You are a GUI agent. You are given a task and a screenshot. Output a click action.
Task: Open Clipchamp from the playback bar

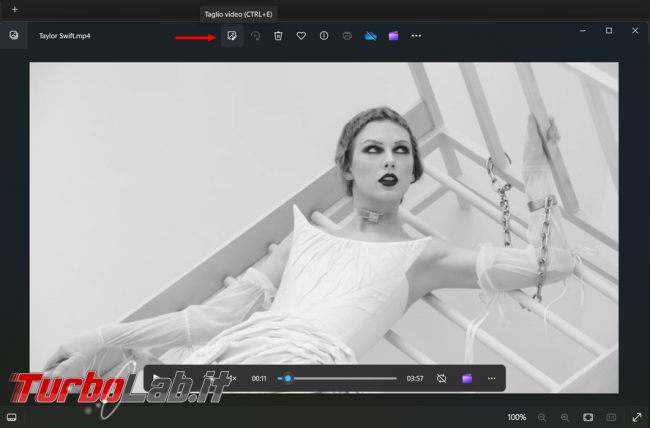(x=467, y=378)
